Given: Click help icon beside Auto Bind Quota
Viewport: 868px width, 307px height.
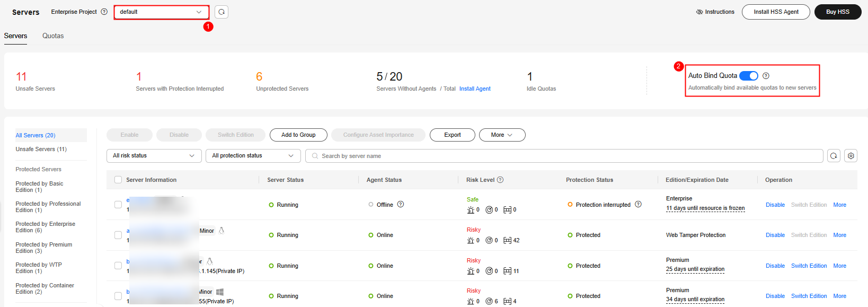Looking at the screenshot, I should [766, 76].
